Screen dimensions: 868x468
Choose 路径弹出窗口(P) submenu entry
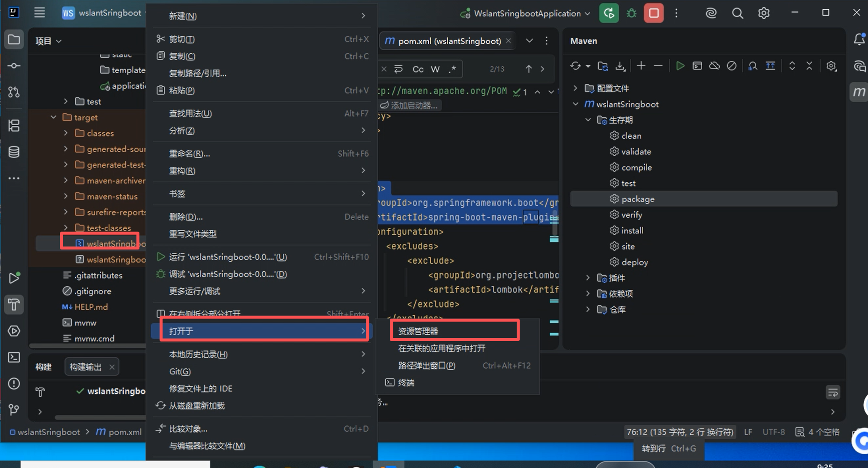click(458, 365)
